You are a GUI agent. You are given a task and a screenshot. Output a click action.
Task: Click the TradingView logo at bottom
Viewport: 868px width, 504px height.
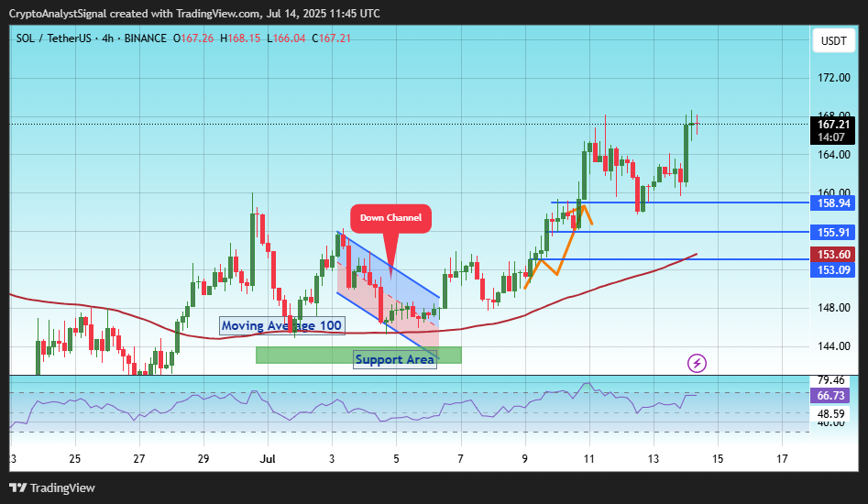tap(52, 488)
